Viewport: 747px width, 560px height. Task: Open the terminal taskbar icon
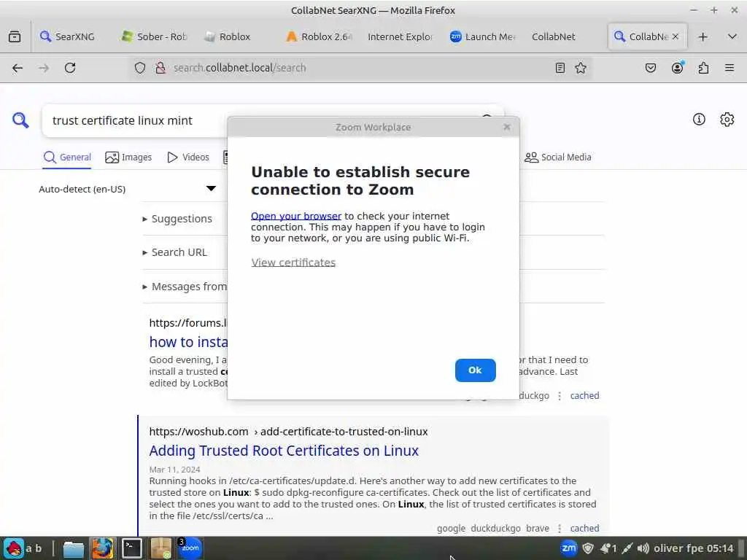coord(131,548)
